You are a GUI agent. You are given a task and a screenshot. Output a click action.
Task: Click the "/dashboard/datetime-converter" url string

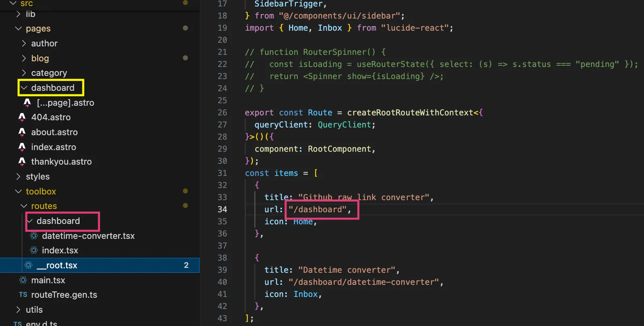(364, 282)
